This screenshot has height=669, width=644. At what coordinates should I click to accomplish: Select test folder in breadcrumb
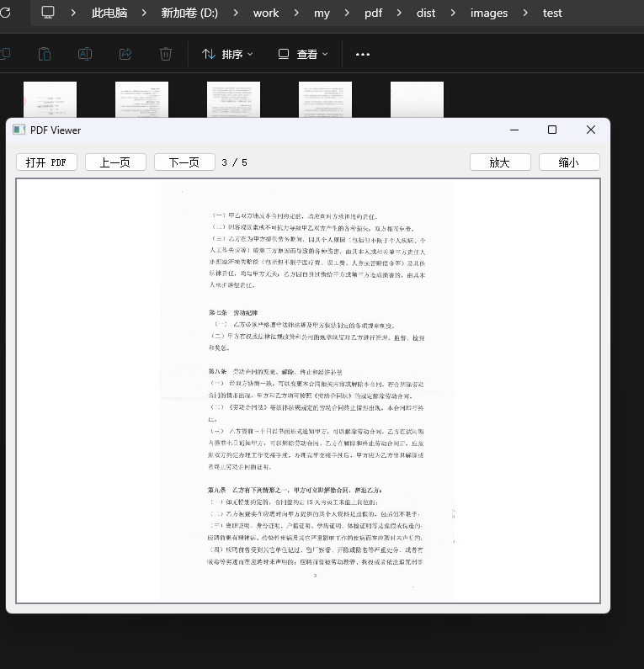point(552,13)
